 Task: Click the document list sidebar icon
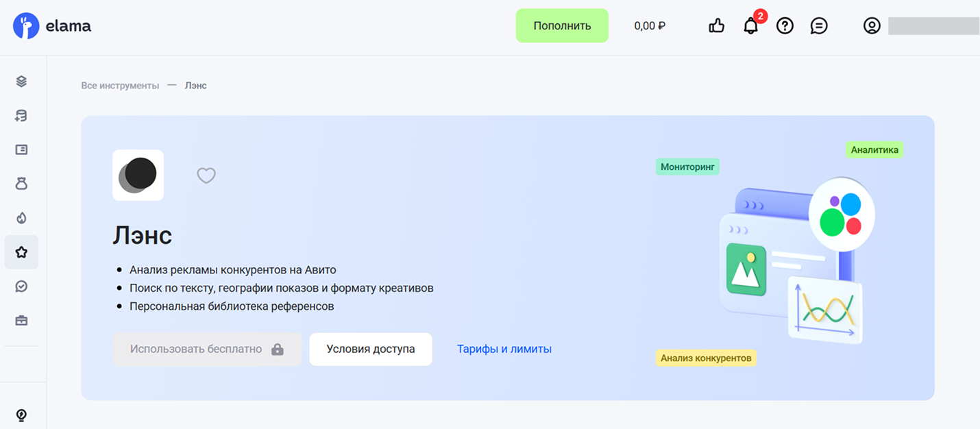[21, 149]
